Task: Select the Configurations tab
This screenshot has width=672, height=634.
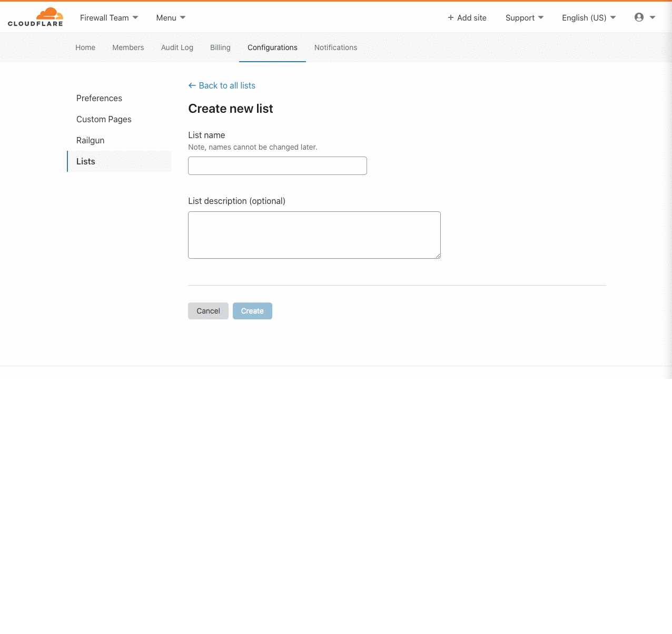Action: click(x=272, y=47)
